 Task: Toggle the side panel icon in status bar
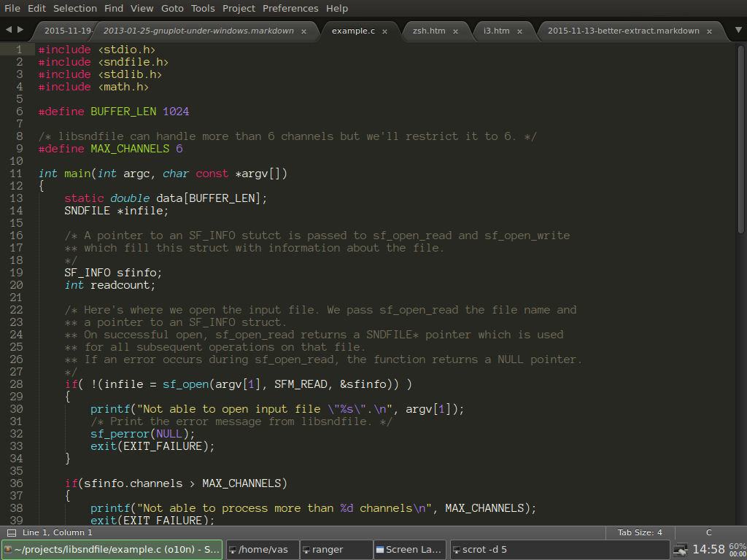point(11,533)
